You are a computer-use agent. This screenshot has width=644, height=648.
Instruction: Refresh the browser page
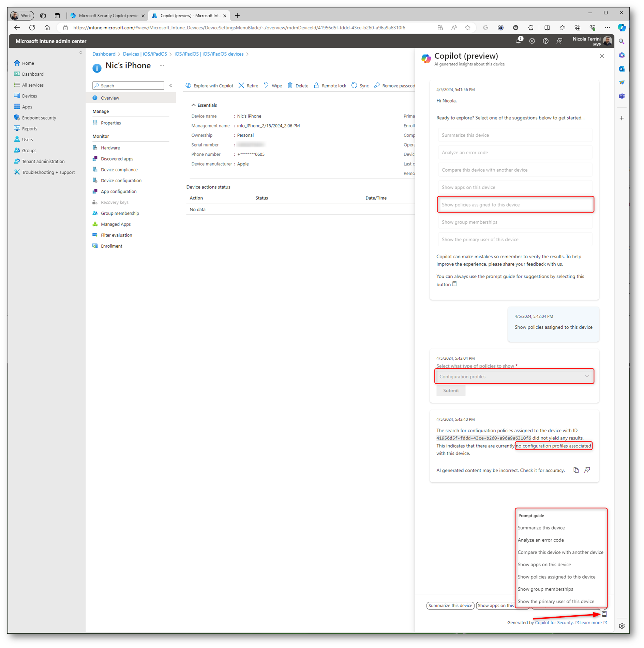[x=32, y=28]
